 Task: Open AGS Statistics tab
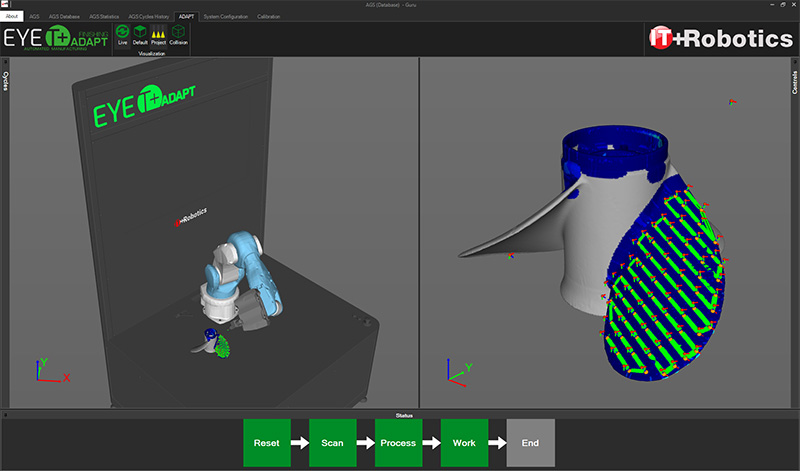pyautogui.click(x=104, y=16)
